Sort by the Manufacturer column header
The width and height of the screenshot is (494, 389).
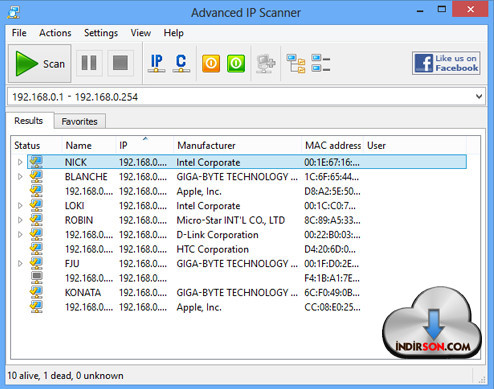point(237,145)
